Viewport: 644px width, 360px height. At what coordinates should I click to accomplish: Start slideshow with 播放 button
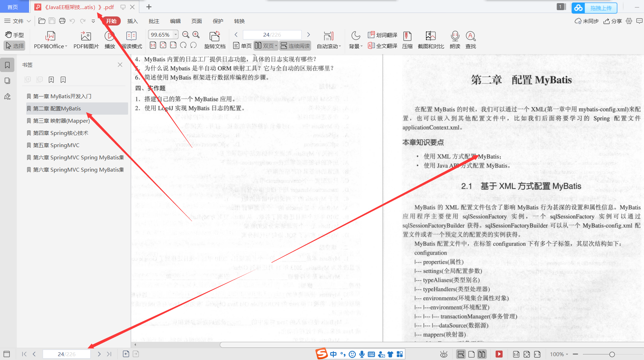click(110, 40)
